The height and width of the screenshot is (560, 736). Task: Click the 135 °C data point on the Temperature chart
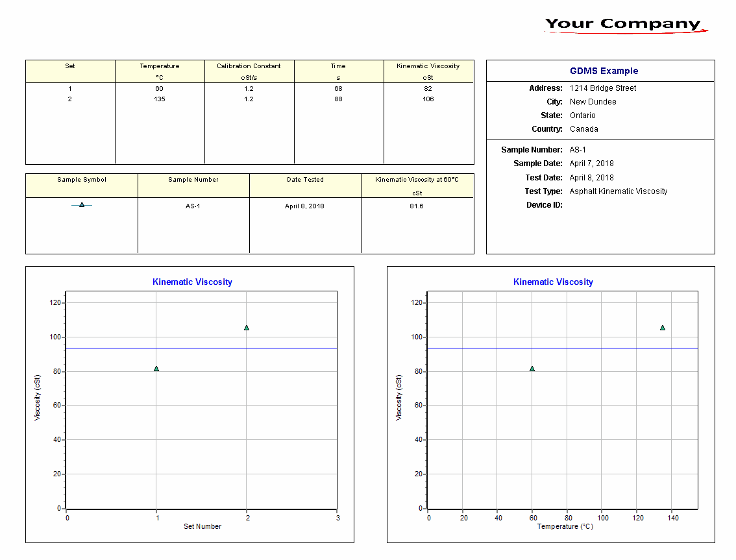coord(663,328)
